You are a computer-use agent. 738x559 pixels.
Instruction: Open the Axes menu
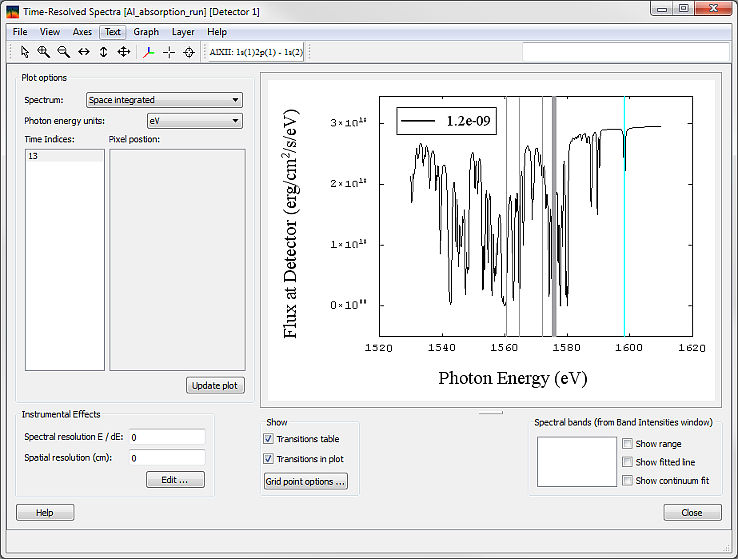[x=82, y=32]
